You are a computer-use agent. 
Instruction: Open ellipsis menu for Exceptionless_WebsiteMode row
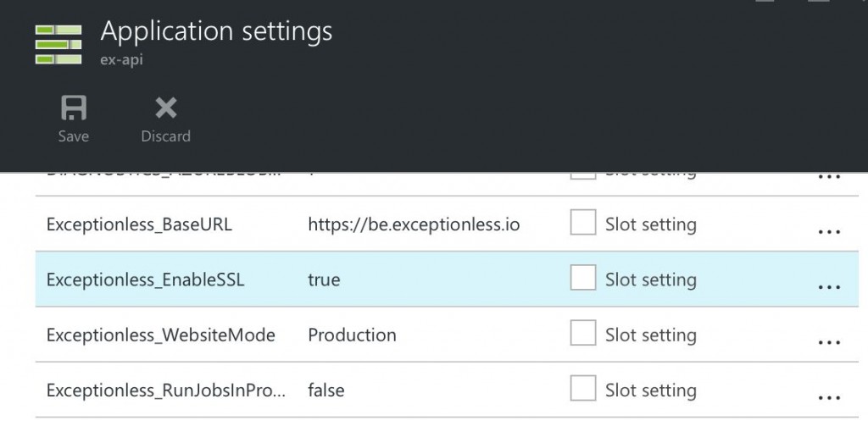pos(829,341)
